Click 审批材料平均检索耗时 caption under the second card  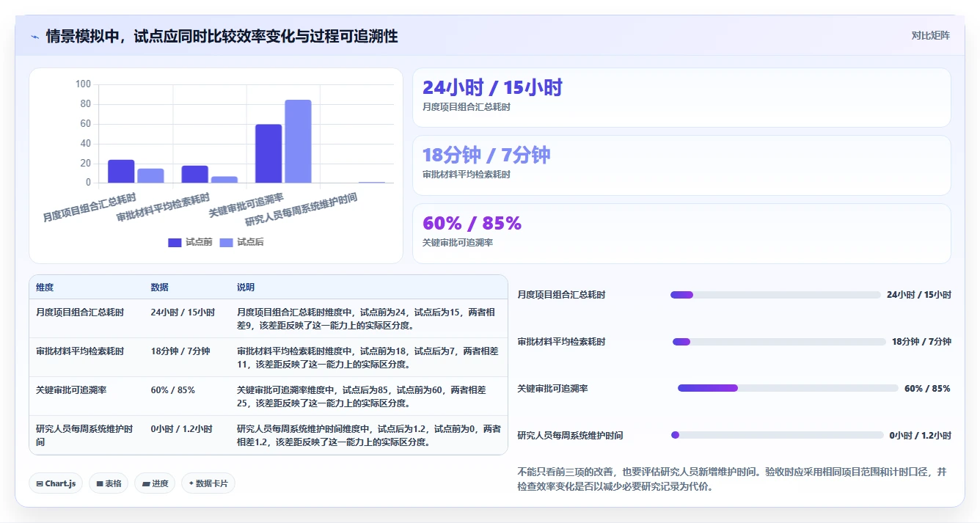[x=467, y=175]
